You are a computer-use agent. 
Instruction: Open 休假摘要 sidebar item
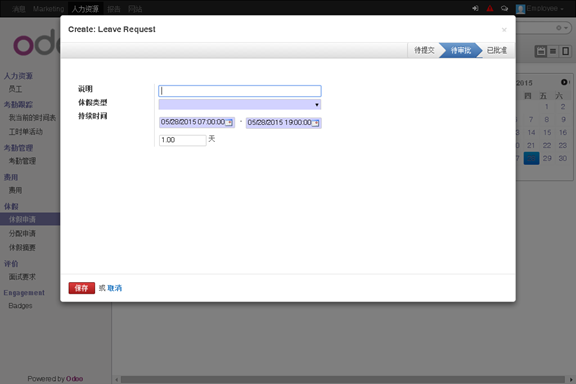click(22, 248)
